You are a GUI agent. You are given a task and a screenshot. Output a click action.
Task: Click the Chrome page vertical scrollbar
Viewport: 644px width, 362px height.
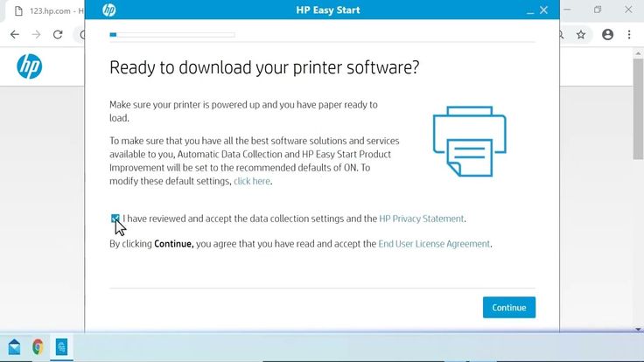pos(638,108)
